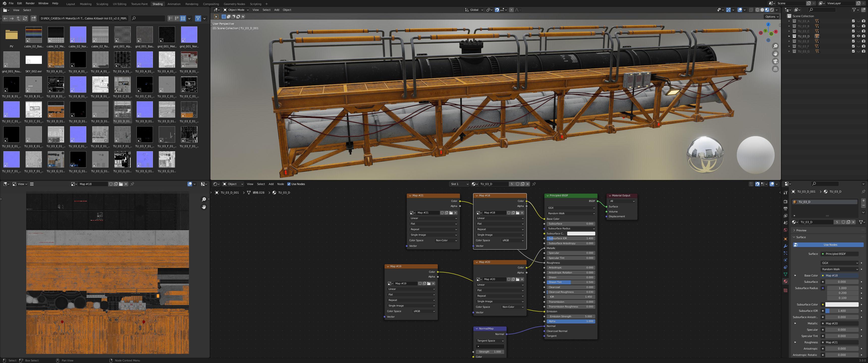Remove material slot with minus button
This screenshot has width=868, height=363.
(863, 205)
